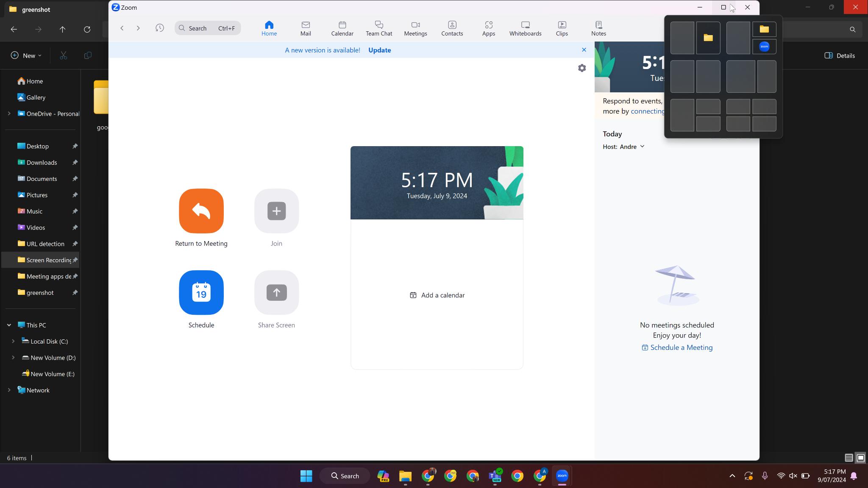The image size is (868, 488).
Task: Select snap layout zone showing Zoom icon
Action: (x=764, y=47)
